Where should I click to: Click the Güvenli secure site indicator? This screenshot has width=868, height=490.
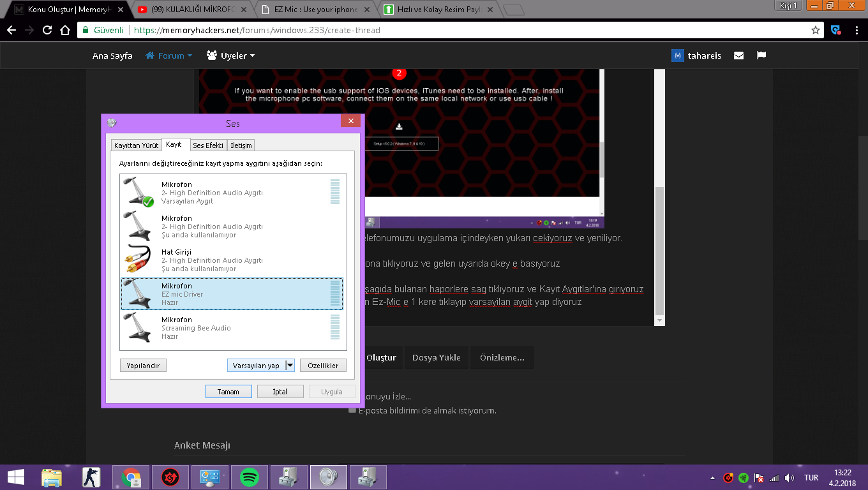(102, 30)
